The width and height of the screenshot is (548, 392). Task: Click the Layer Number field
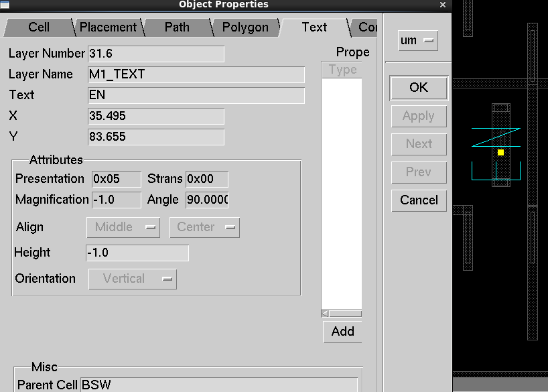coord(155,54)
